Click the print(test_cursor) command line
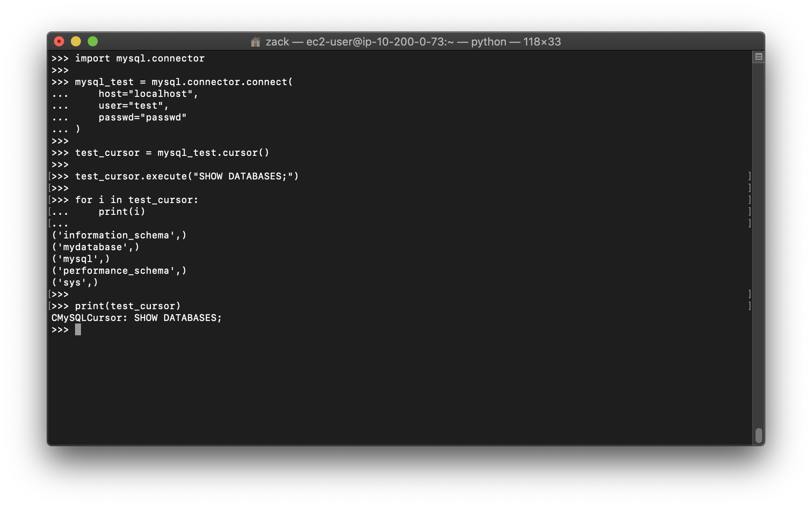The width and height of the screenshot is (812, 508). coord(128,306)
